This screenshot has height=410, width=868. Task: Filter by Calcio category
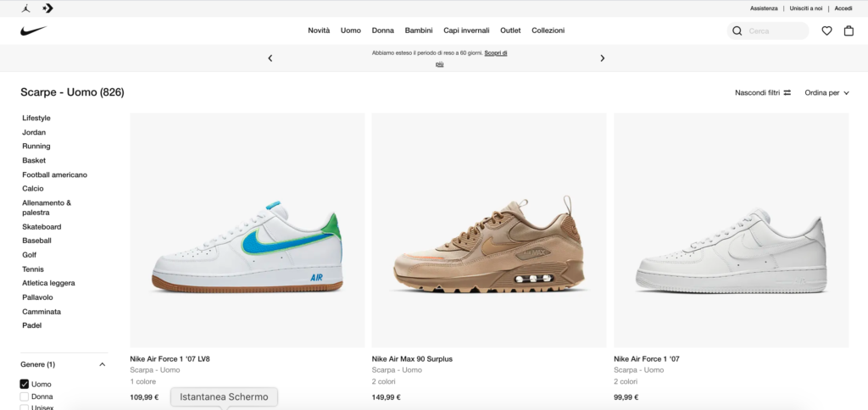[33, 189]
